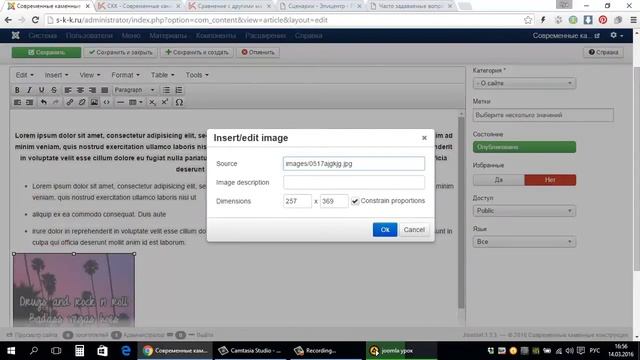The image size is (640, 360).
Task: Open Материалы menu
Action: (168, 36)
